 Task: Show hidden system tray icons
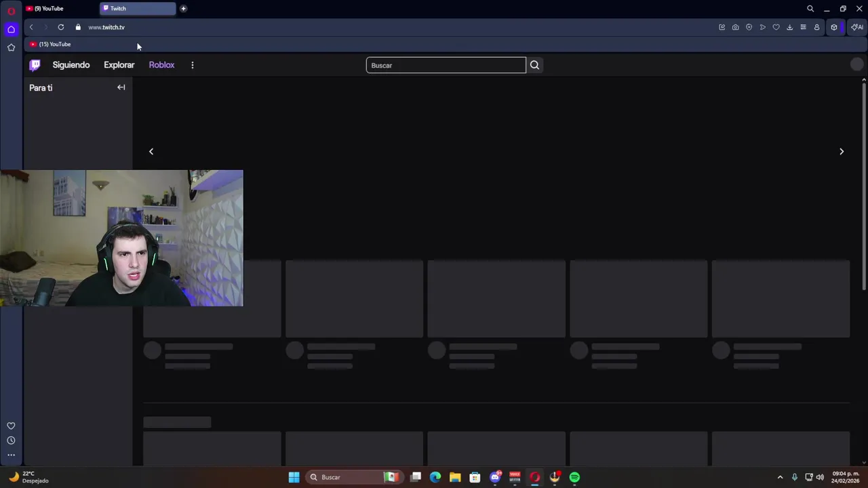[x=780, y=477]
